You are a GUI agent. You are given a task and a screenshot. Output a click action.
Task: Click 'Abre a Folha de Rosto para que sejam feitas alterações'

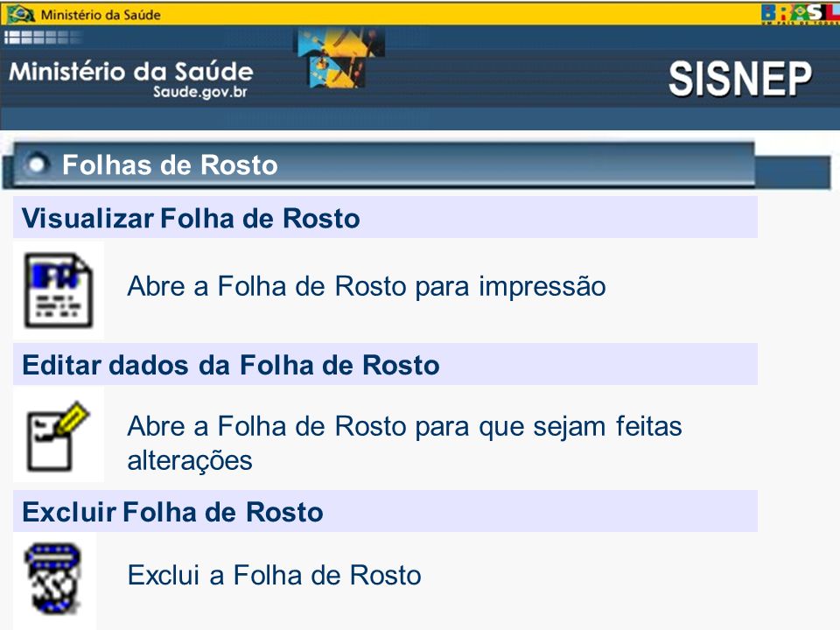(404, 443)
